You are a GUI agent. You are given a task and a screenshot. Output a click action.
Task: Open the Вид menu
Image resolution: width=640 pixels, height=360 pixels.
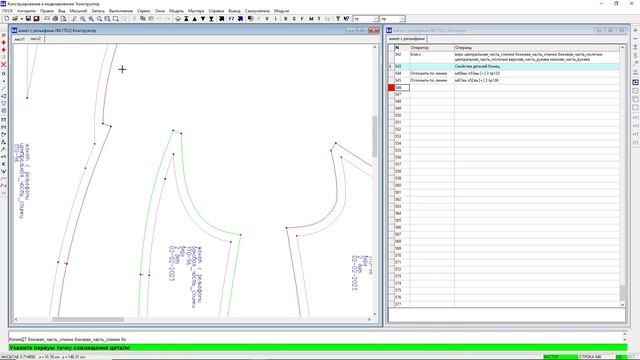click(x=62, y=11)
